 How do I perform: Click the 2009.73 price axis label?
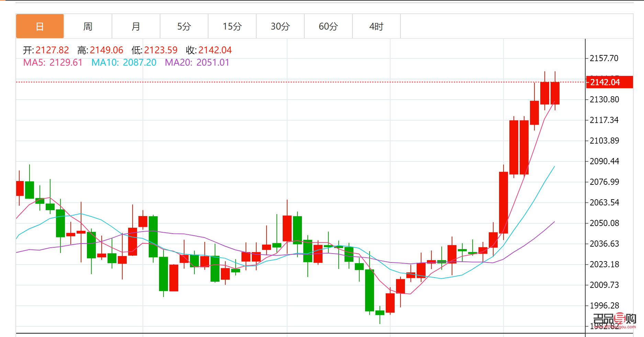605,285
